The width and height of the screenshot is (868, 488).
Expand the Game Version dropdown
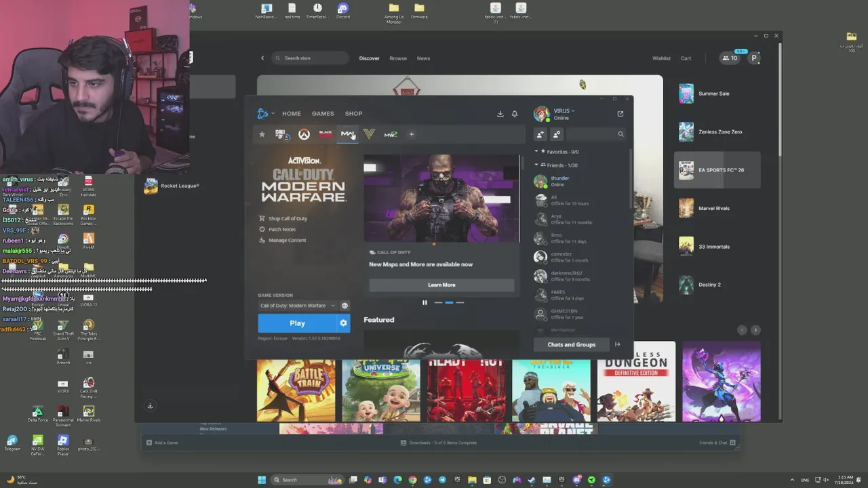click(297, 306)
